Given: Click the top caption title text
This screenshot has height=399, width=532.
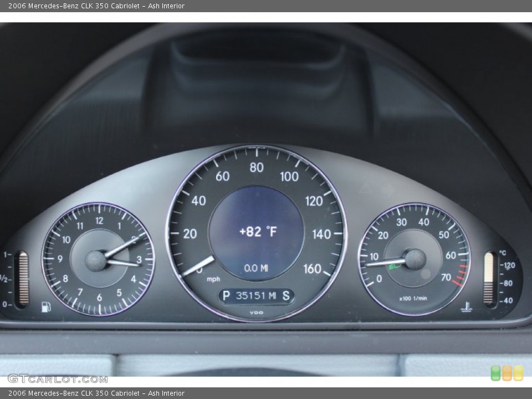Looking at the screenshot, I should 96,6.
